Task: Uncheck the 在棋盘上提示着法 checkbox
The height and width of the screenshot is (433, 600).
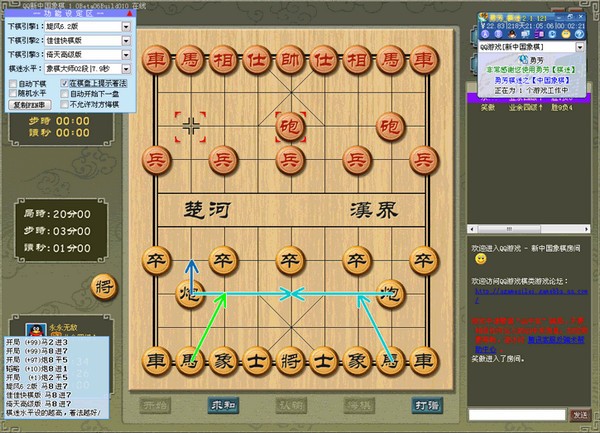Action: [64, 83]
